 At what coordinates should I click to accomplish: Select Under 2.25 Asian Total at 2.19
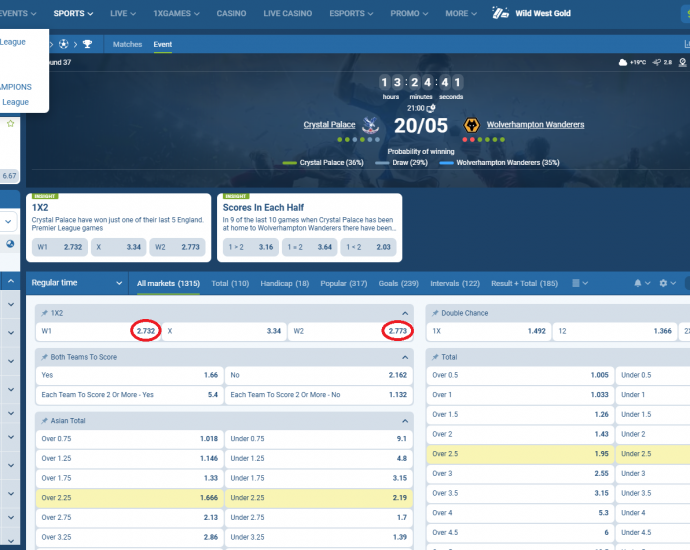click(x=319, y=498)
